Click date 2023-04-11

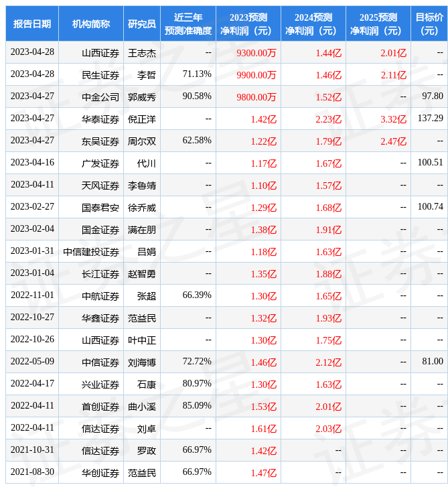[32, 185]
